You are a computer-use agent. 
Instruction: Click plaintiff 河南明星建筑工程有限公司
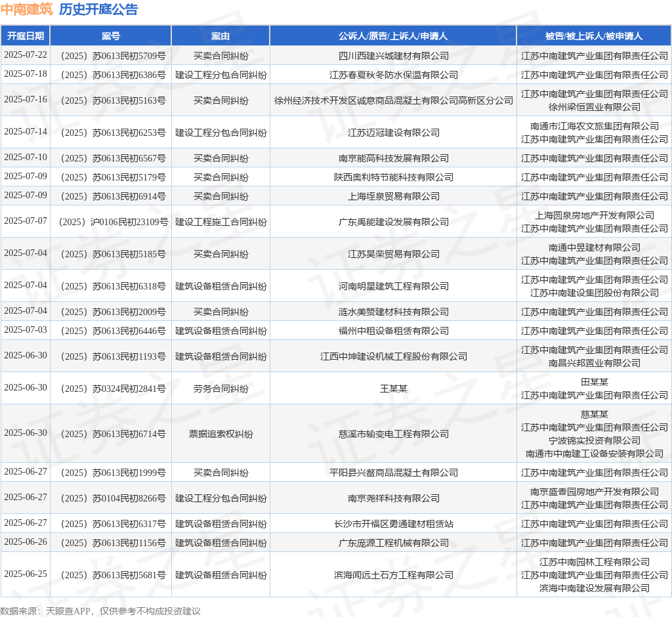point(394,286)
